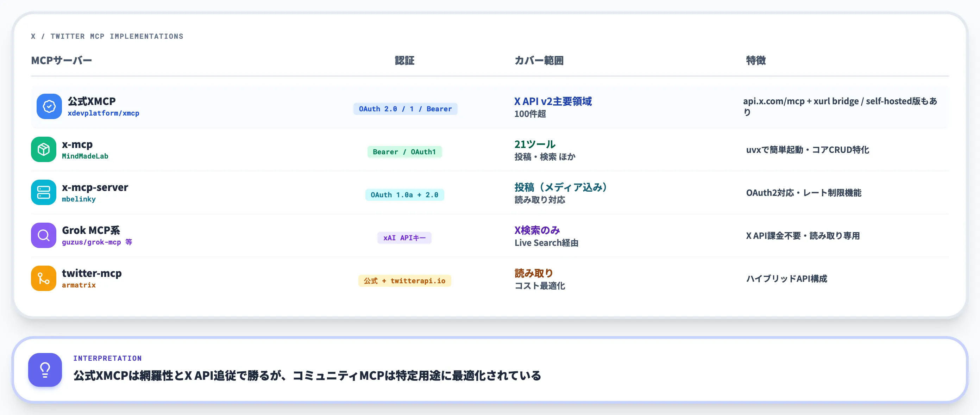This screenshot has height=415, width=980.
Task: Open the MindMadeLab author link
Action: pyautogui.click(x=85, y=156)
